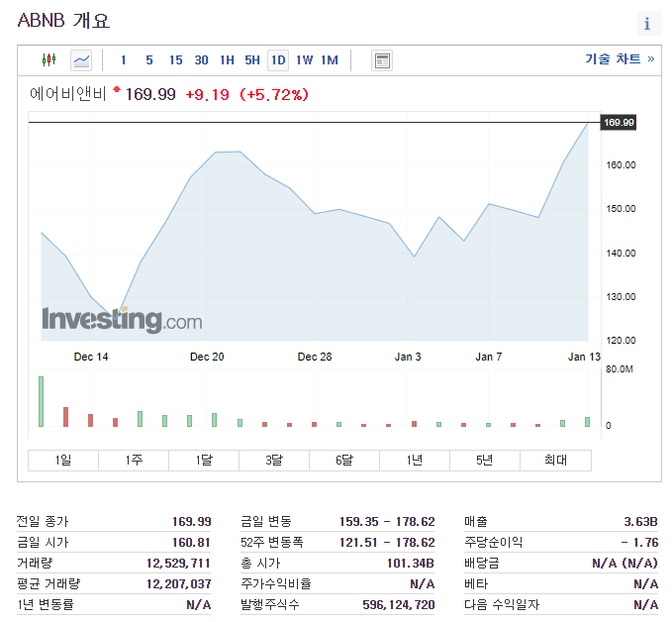Image resolution: width=672 pixels, height=622 pixels.
Task: Click the tallest green volume bar
Action: click(42, 401)
